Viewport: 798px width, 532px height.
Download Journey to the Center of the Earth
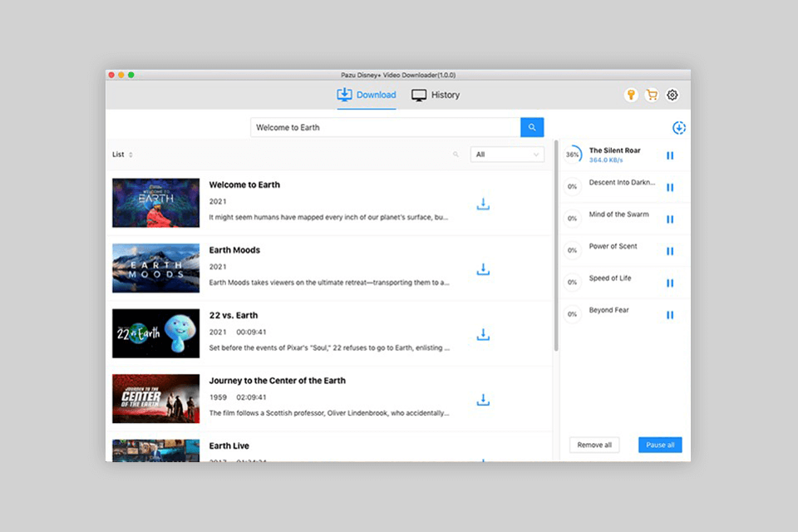coord(483,400)
